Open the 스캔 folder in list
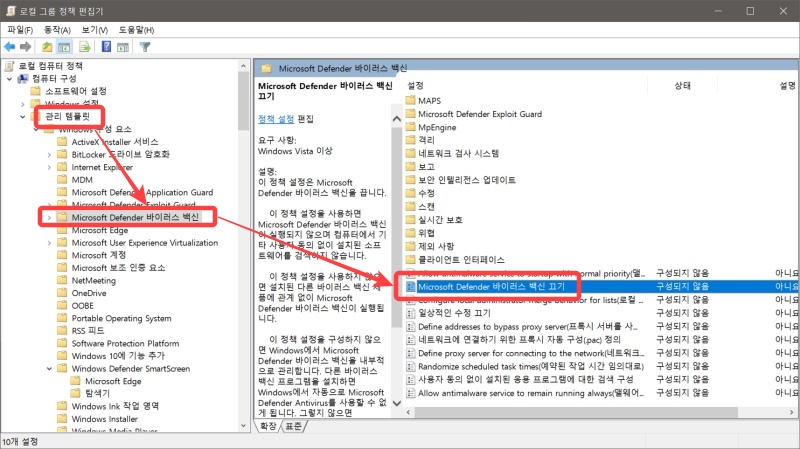This screenshot has width=800, height=449. [x=426, y=206]
